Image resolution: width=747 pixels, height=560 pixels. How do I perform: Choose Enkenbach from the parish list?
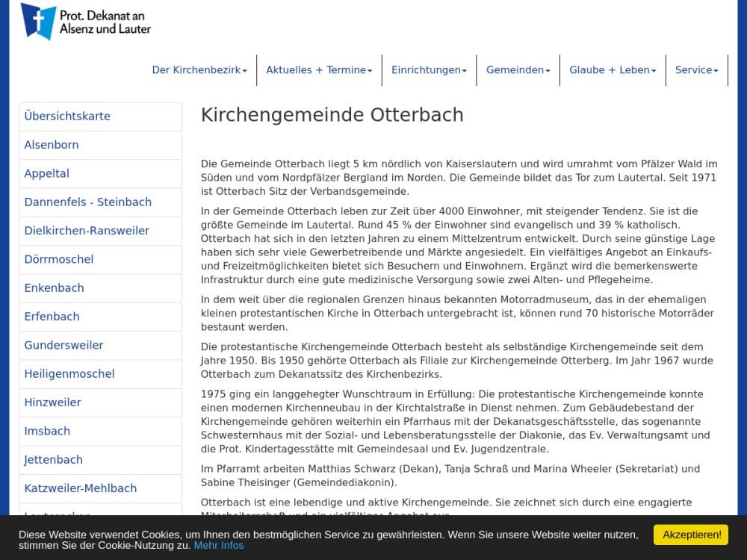pos(54,288)
